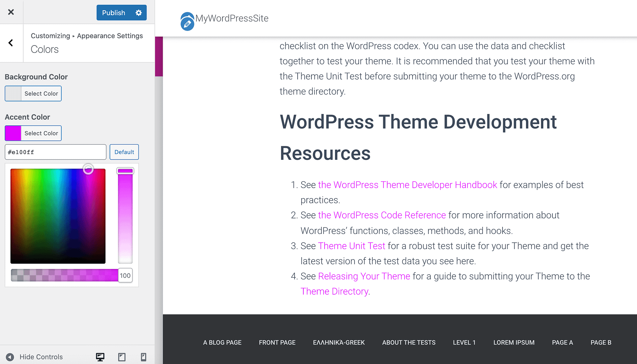Open the WordPress Theme Developer Handbook link

tap(408, 185)
